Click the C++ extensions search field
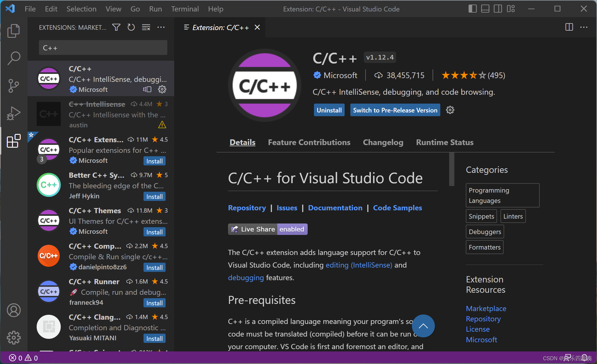597x364 pixels. (x=103, y=48)
